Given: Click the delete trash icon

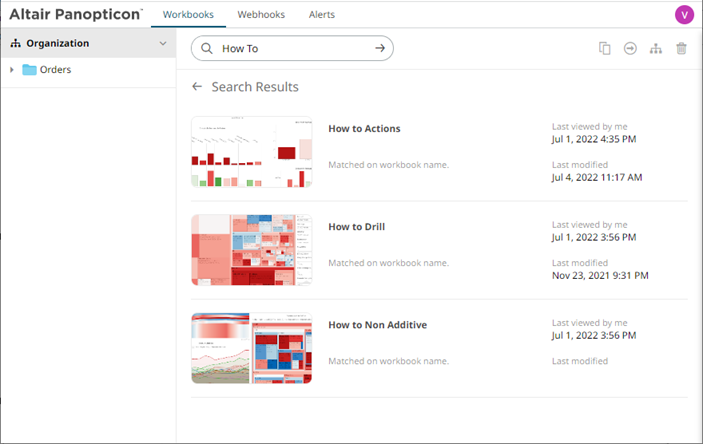Looking at the screenshot, I should coord(681,48).
